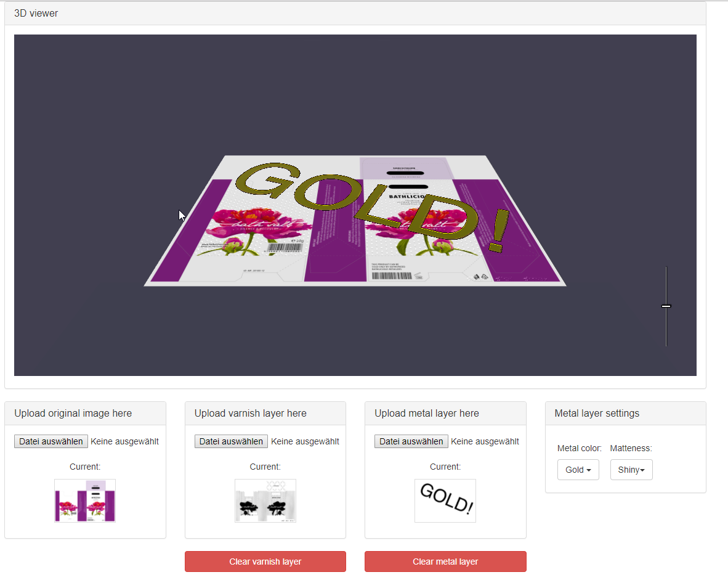Click 'Upload original image here' heading
The width and height of the screenshot is (728, 580).
(x=73, y=414)
